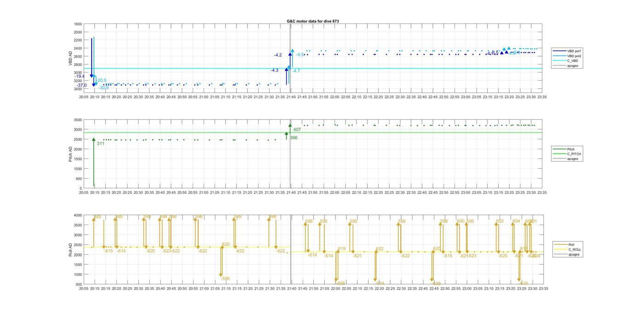Click the "-4.5" VBD data label
This screenshot has height=319, width=644.
point(299,55)
